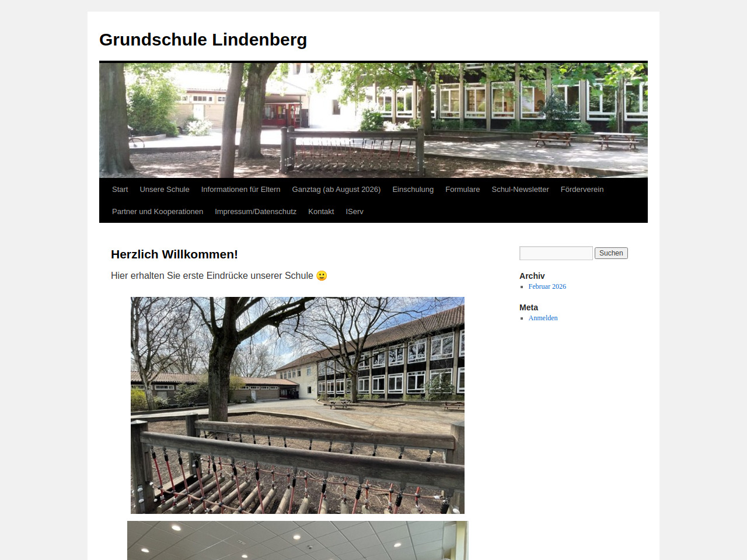This screenshot has width=747, height=560.
Task: Go to the Kontakt page
Action: pyautogui.click(x=321, y=212)
